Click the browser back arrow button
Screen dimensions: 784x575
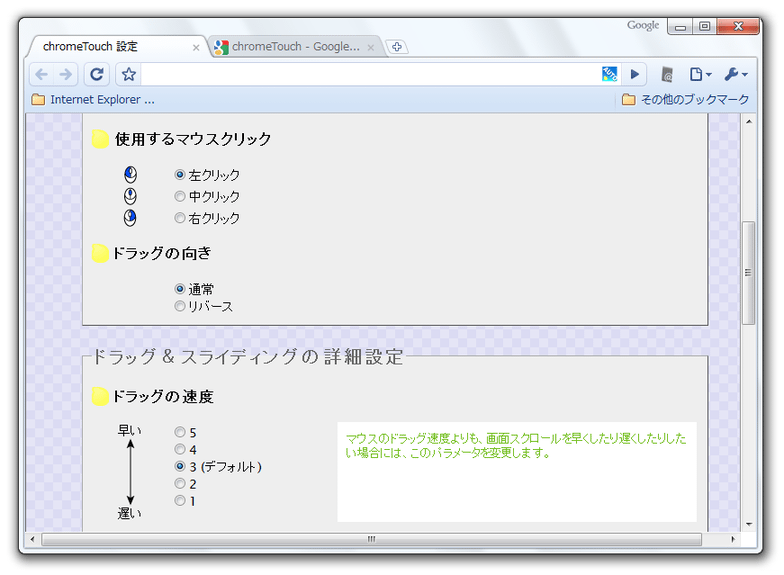[x=42, y=74]
